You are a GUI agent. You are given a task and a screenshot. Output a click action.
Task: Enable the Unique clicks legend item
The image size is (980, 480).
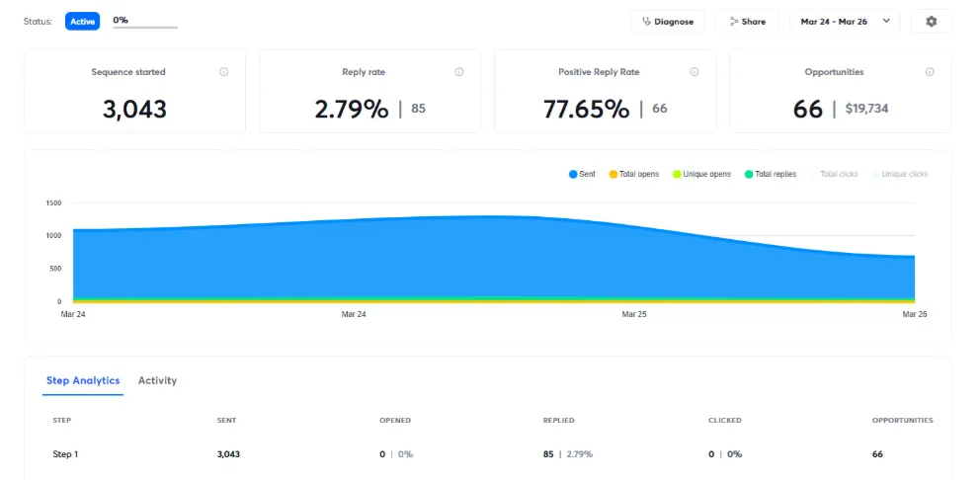(x=899, y=175)
